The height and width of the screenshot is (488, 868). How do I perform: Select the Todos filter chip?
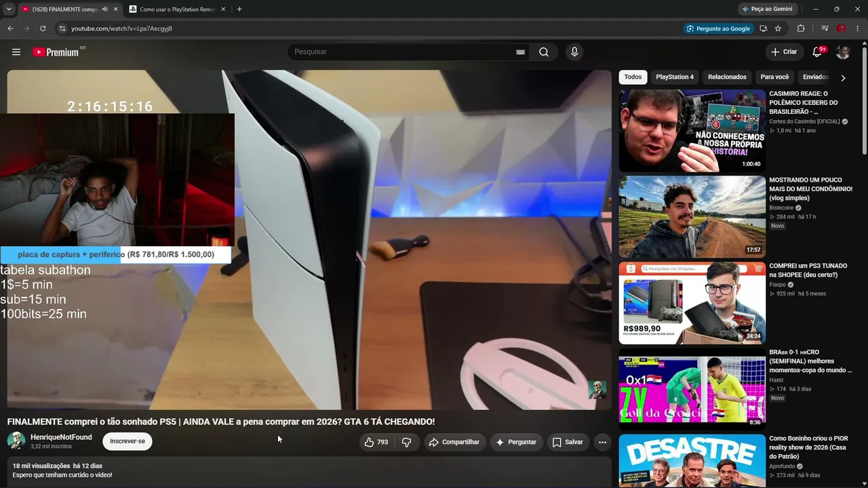click(633, 77)
